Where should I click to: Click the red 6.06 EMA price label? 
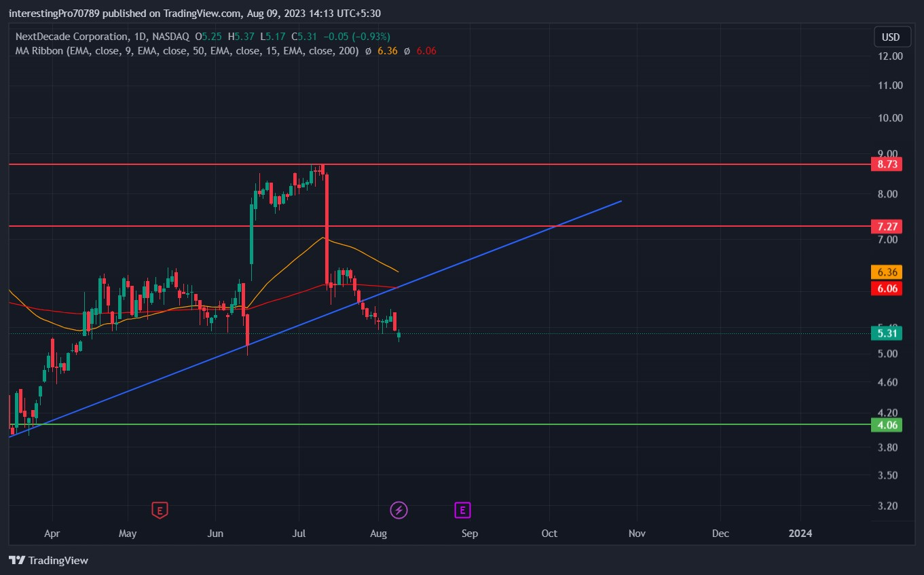point(887,288)
